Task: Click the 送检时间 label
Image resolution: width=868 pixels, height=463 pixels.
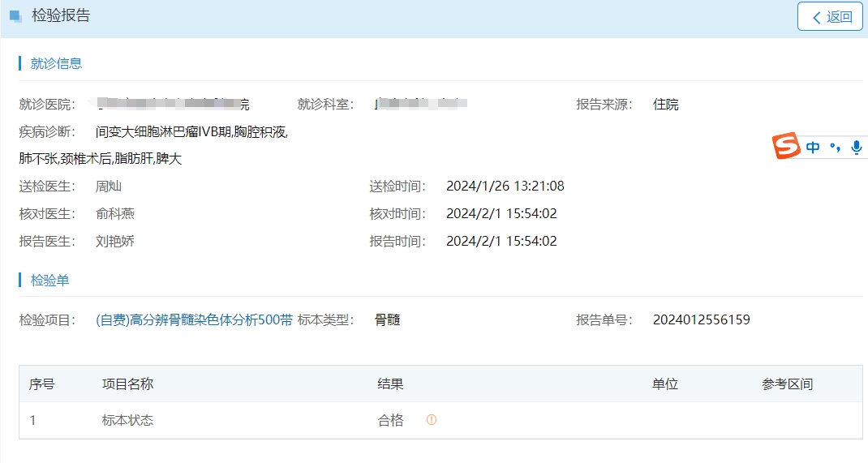Action: click(397, 186)
